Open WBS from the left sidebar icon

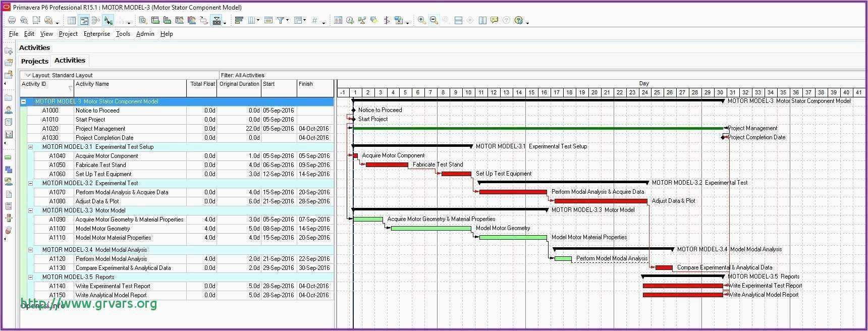pos(9,170)
